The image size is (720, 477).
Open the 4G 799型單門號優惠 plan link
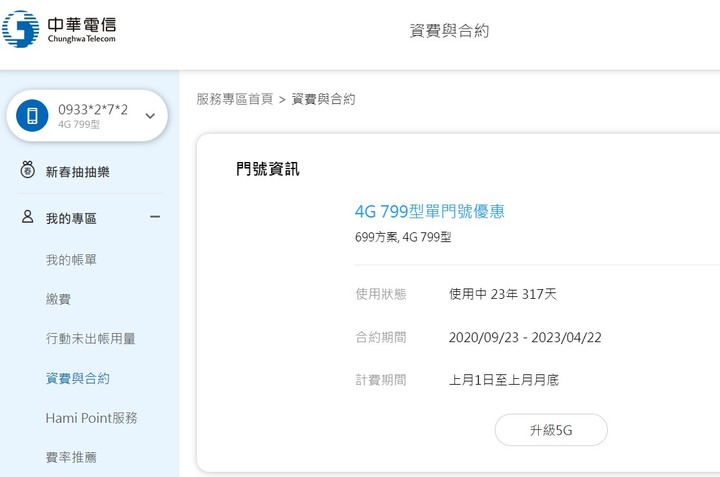coord(429,212)
